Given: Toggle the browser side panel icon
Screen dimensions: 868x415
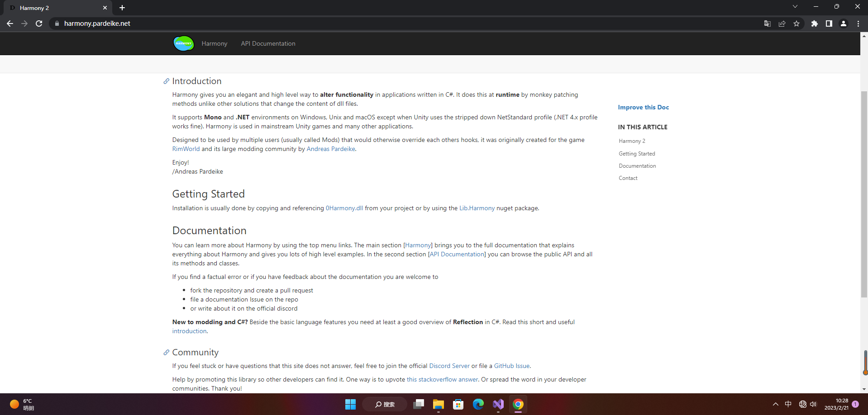Looking at the screenshot, I should (829, 24).
